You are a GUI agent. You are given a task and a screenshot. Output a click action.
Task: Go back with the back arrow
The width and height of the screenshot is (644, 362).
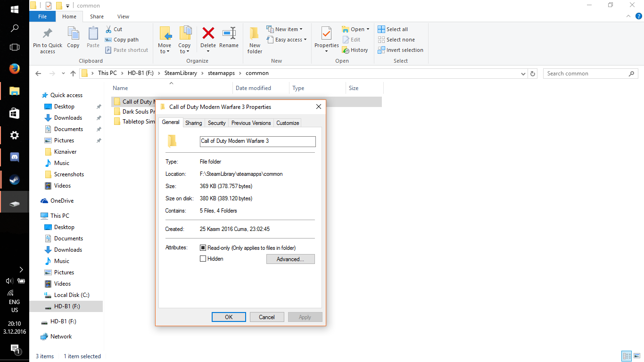[x=39, y=74]
